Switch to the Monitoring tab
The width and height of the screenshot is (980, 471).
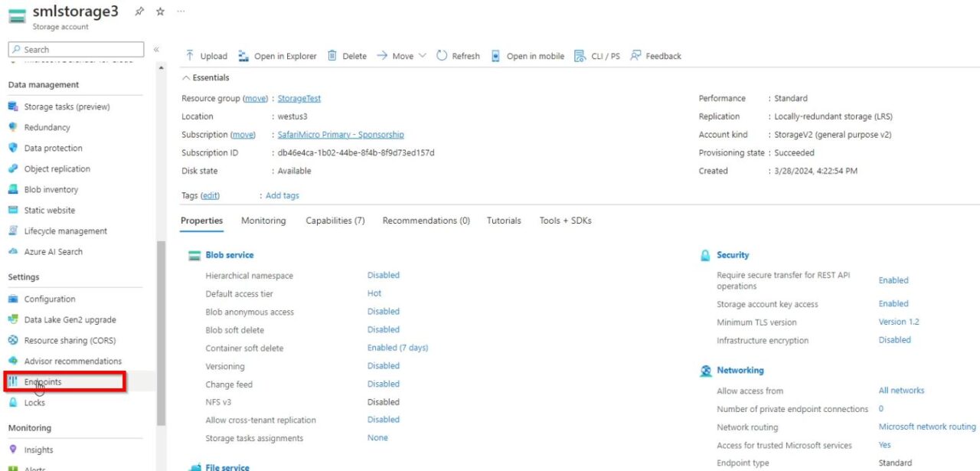coord(263,221)
